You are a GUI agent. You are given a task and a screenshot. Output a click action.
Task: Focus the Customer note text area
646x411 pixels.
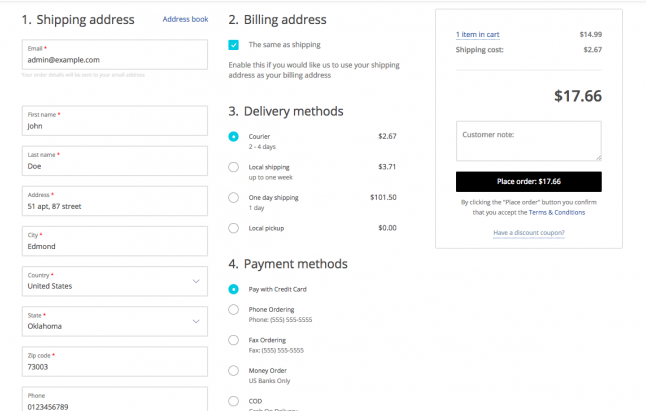pyautogui.click(x=529, y=141)
